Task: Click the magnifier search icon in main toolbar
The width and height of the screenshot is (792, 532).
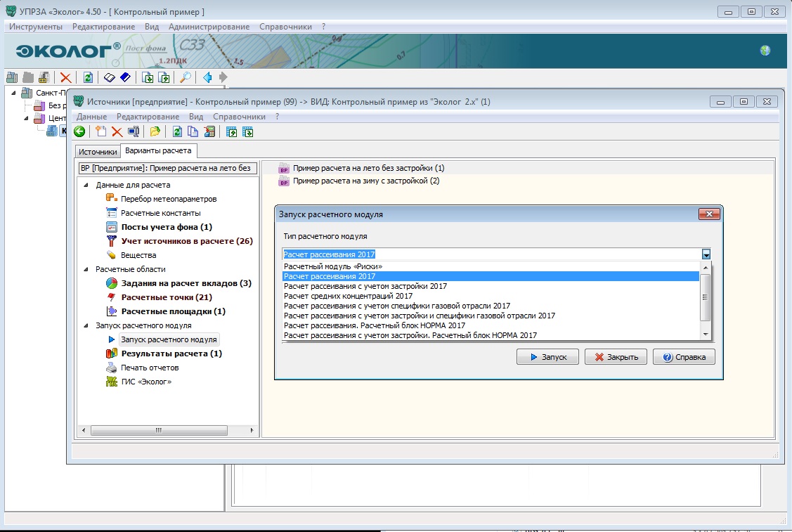Action: tap(186, 77)
